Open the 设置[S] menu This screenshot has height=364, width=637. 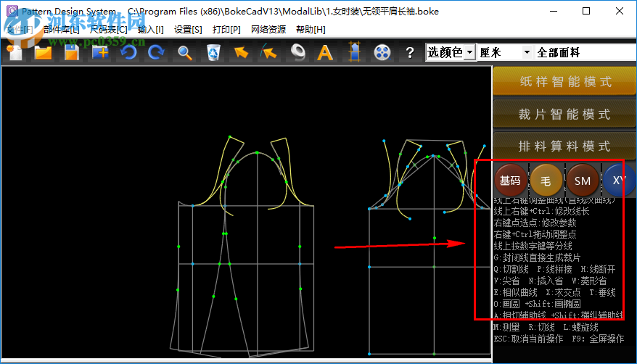[188, 30]
